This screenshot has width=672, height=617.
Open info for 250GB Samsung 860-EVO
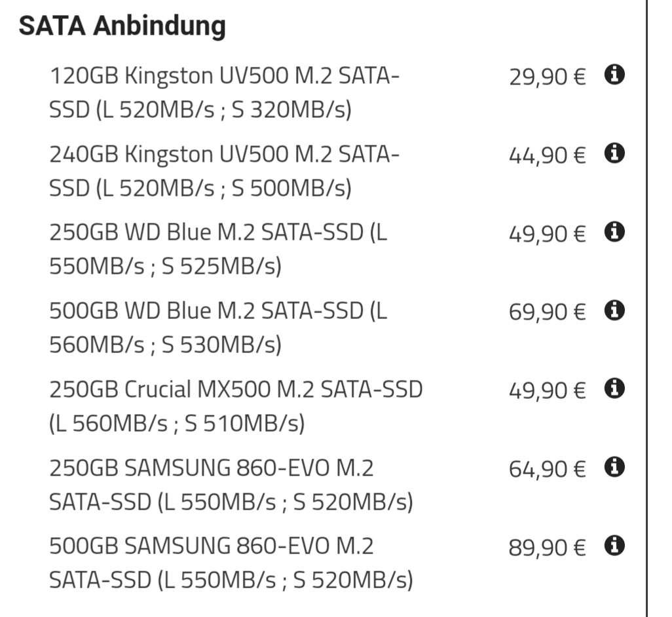(x=614, y=467)
